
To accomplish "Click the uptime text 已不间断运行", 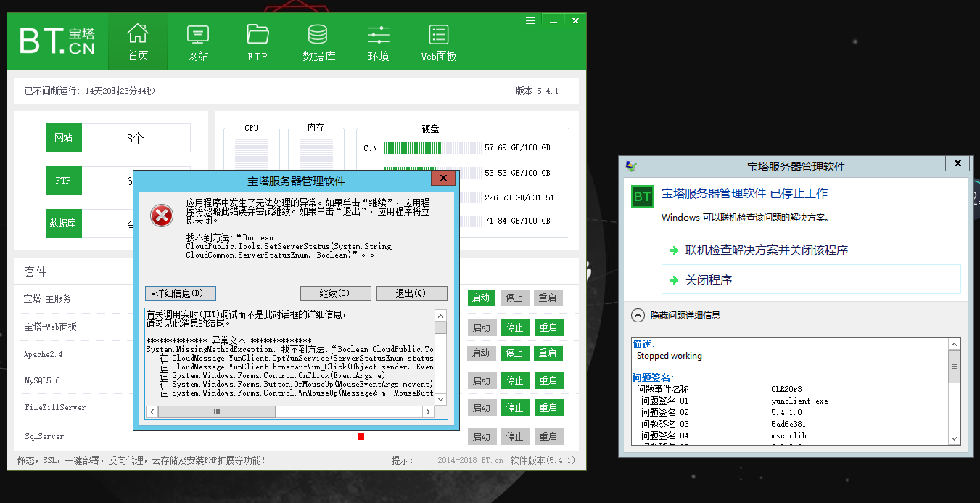I will (89, 91).
